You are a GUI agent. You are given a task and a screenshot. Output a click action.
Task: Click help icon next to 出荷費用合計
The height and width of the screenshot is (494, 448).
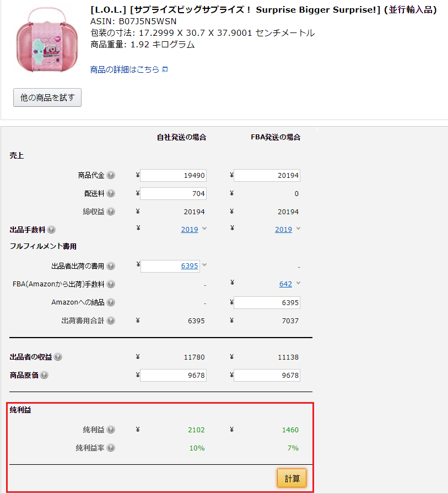point(111,321)
